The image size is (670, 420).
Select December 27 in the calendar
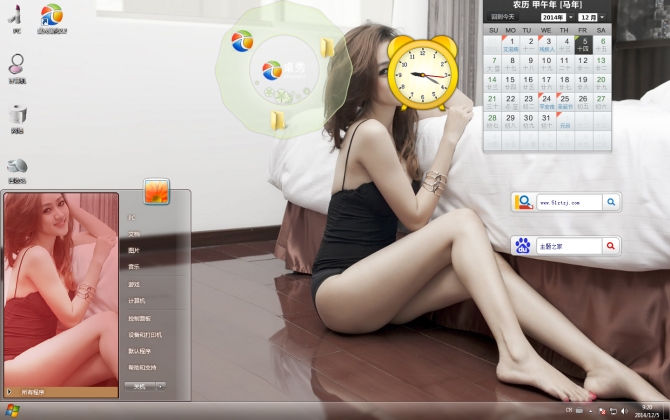click(x=602, y=102)
